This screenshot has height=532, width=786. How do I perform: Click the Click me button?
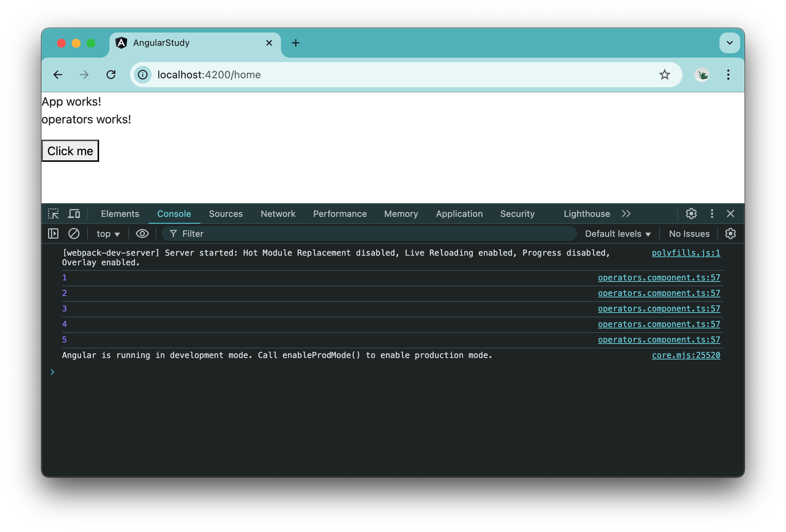coord(70,150)
